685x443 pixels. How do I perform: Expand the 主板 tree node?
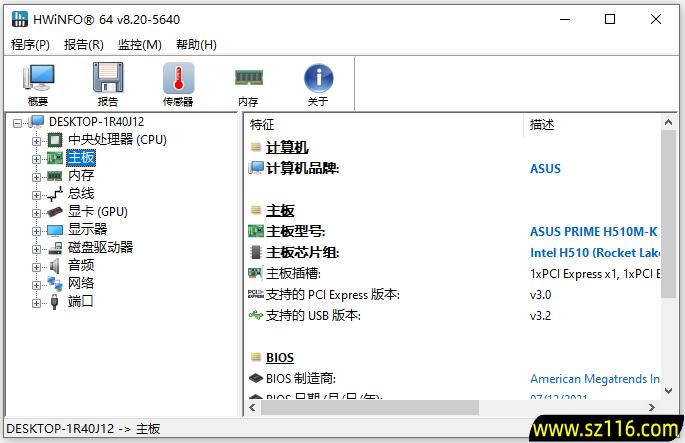coord(36,159)
